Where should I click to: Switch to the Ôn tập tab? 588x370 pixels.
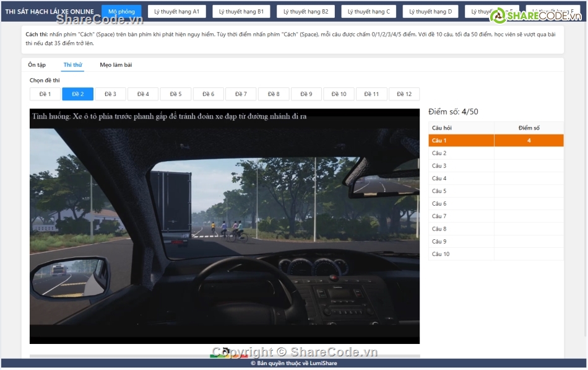pyautogui.click(x=37, y=65)
